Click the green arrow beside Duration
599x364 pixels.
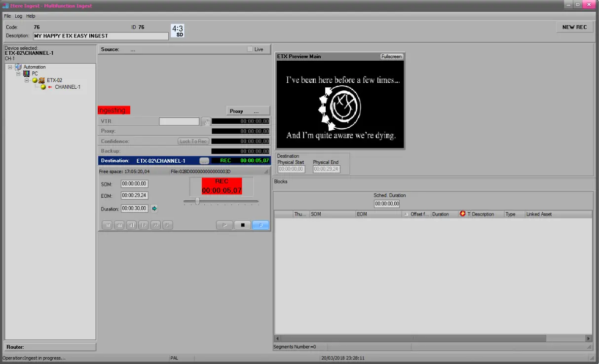pyautogui.click(x=154, y=209)
